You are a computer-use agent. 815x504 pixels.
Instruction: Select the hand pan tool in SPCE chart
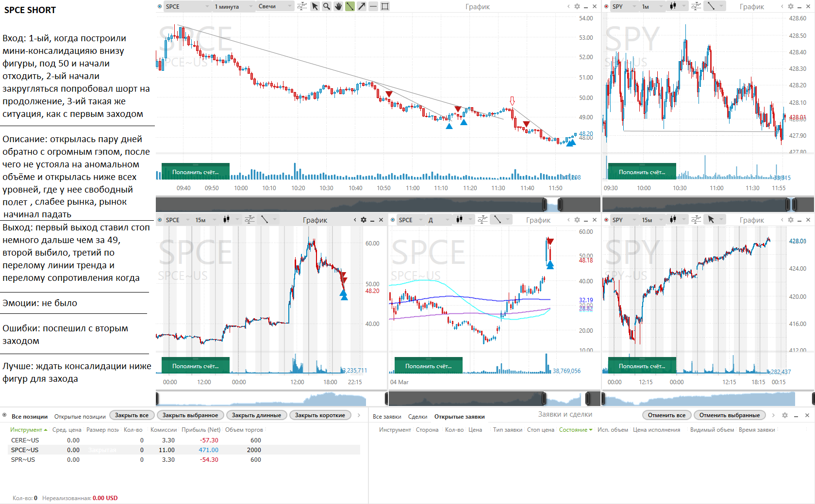point(338,6)
